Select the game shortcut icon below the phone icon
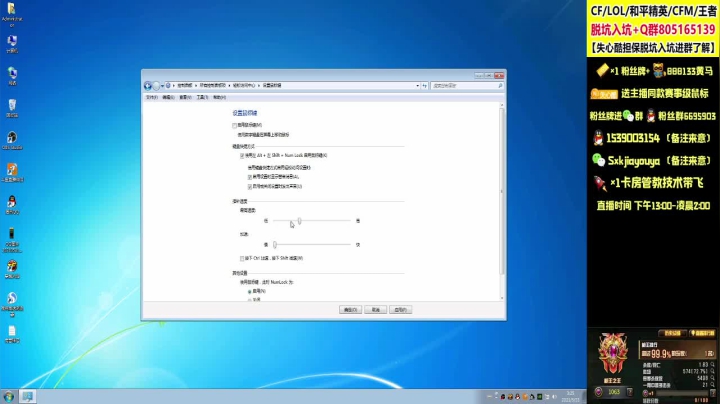The width and height of the screenshot is (720, 404). (x=12, y=269)
